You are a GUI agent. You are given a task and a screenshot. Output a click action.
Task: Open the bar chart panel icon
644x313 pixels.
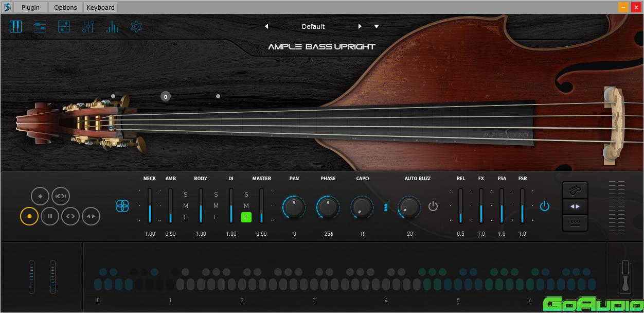click(112, 26)
